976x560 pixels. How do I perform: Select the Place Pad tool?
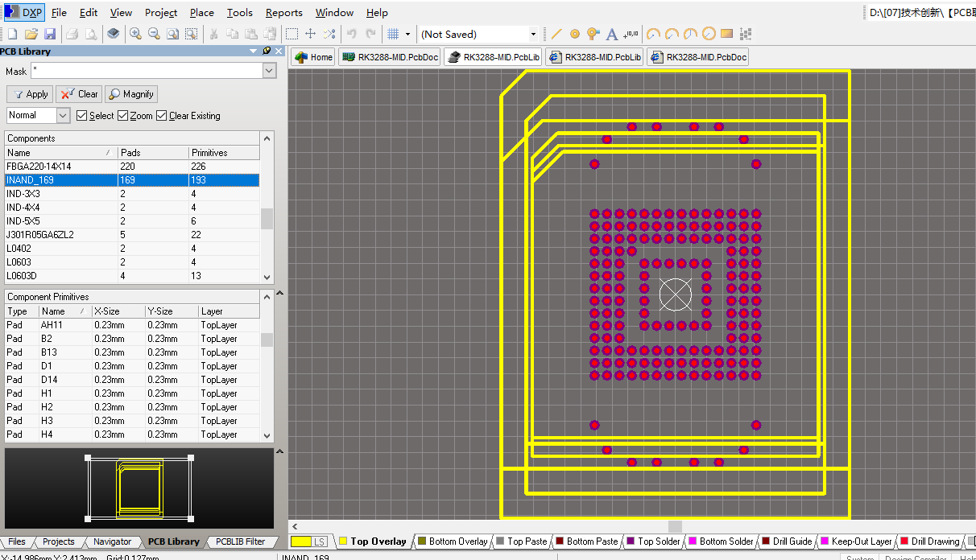click(575, 34)
